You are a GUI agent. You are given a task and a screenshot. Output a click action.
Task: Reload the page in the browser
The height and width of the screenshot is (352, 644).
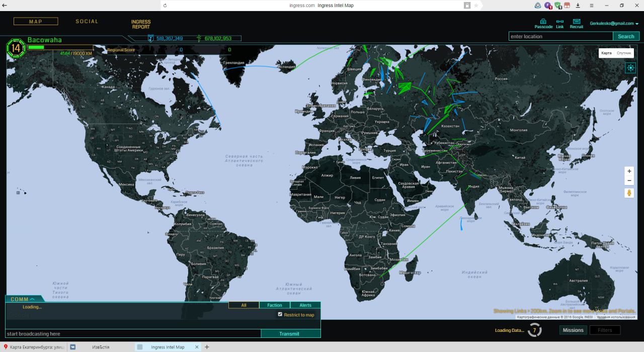pos(165,5)
